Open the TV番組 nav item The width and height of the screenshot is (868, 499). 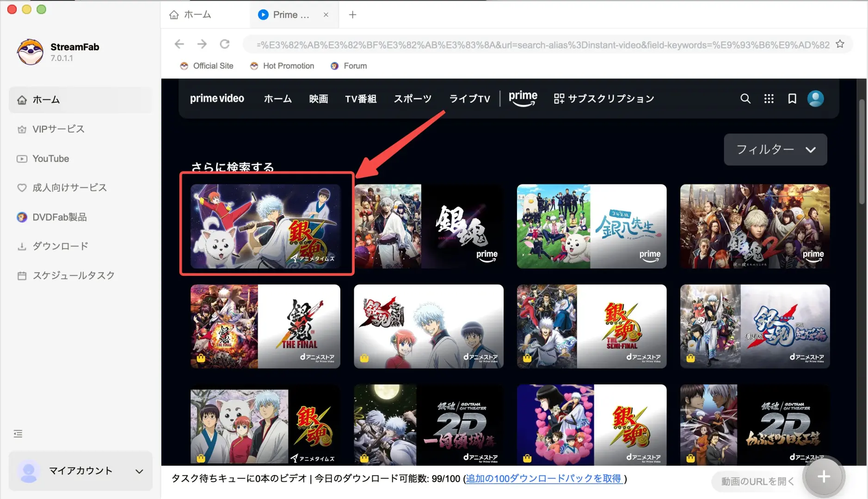click(361, 99)
